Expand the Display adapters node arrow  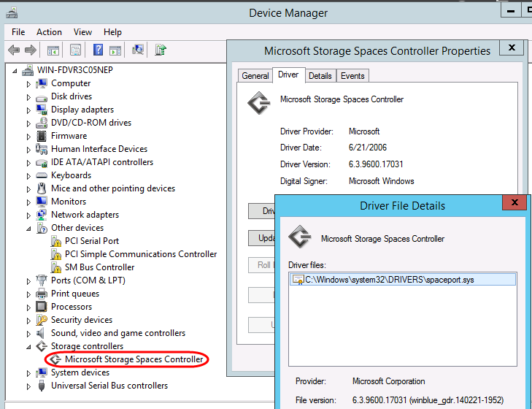pos(28,110)
